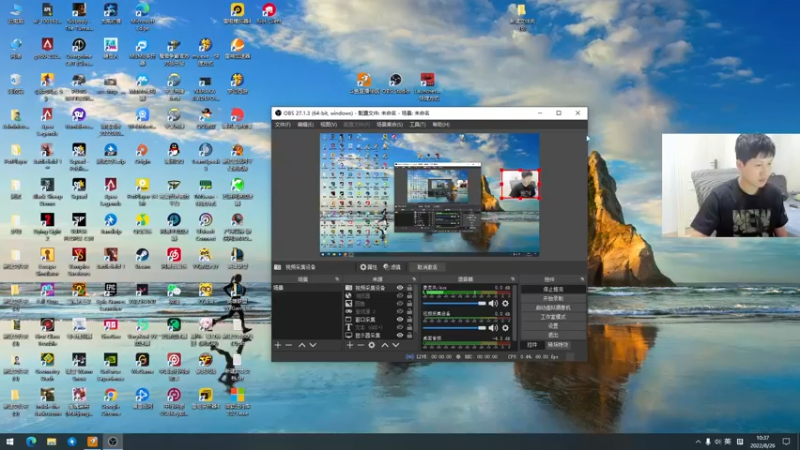Remove the selected scene with minus icon
Image resolution: width=800 pixels, height=450 pixels.
coord(289,345)
